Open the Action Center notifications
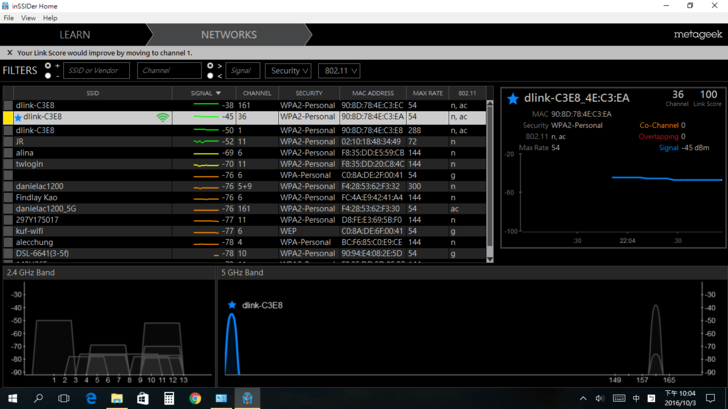 (x=710, y=398)
